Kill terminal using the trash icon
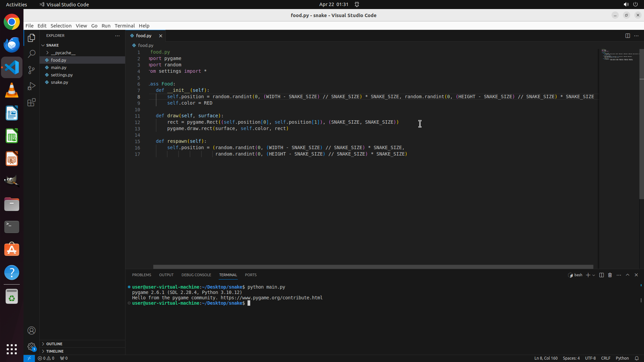This screenshot has width=644, height=362. [x=610, y=275]
